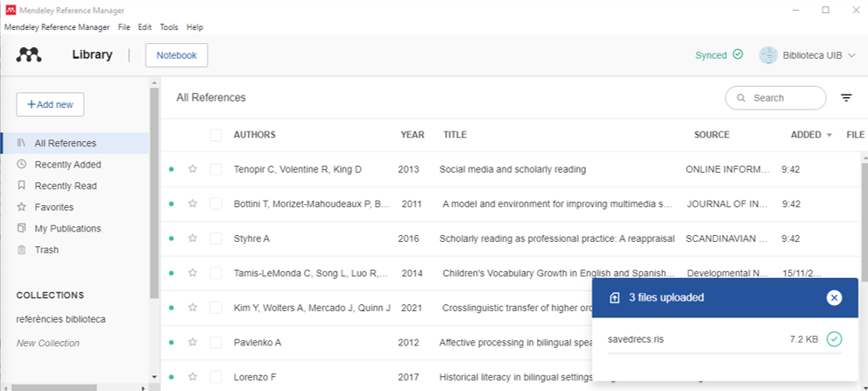The width and height of the screenshot is (868, 391).
Task: Click the green check next to savedrecs.ris
Action: [834, 339]
